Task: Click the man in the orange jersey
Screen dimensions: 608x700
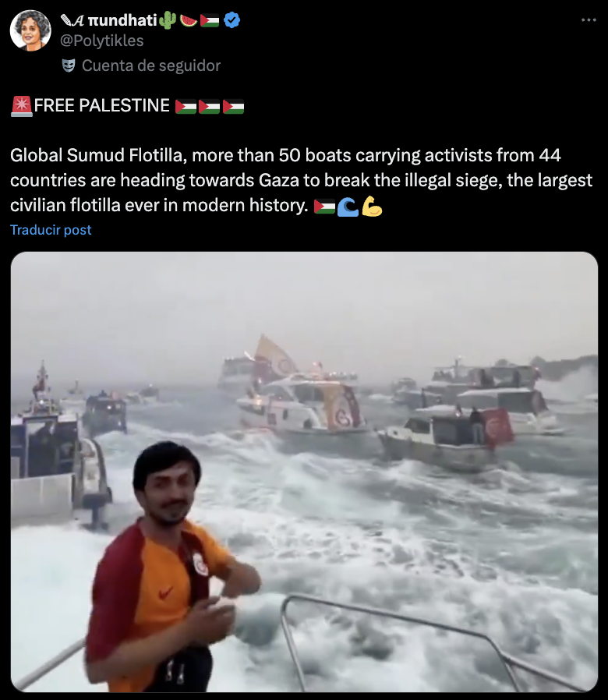Action: pyautogui.click(x=171, y=567)
